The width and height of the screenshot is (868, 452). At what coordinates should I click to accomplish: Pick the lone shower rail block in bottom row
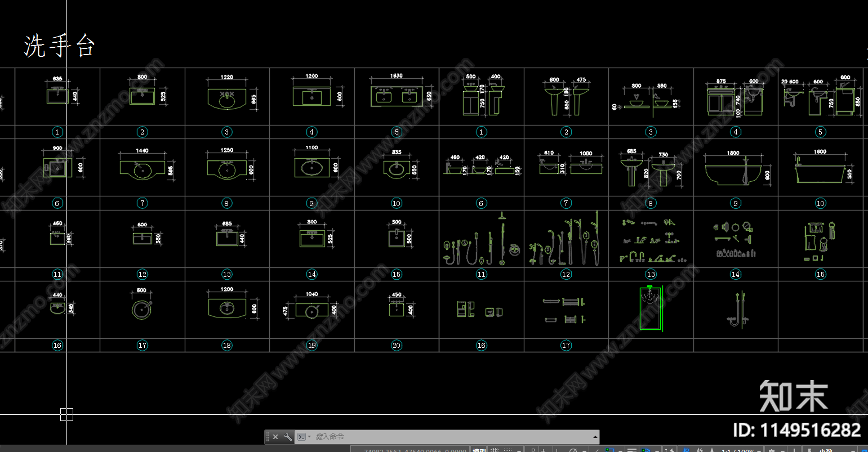tap(736, 309)
